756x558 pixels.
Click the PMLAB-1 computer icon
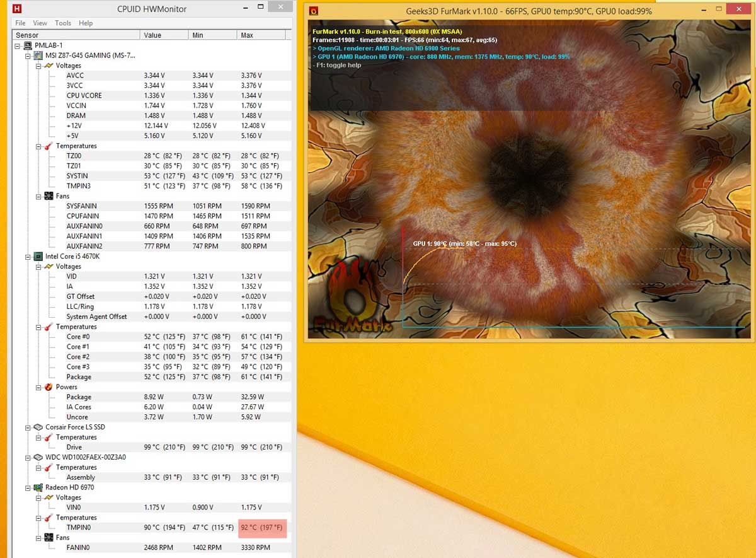[28, 45]
